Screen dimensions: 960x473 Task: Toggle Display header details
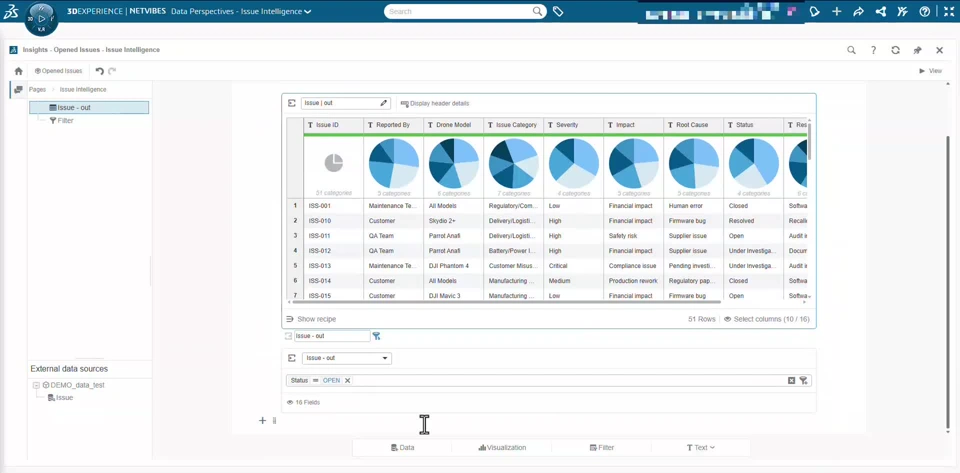[x=435, y=103]
